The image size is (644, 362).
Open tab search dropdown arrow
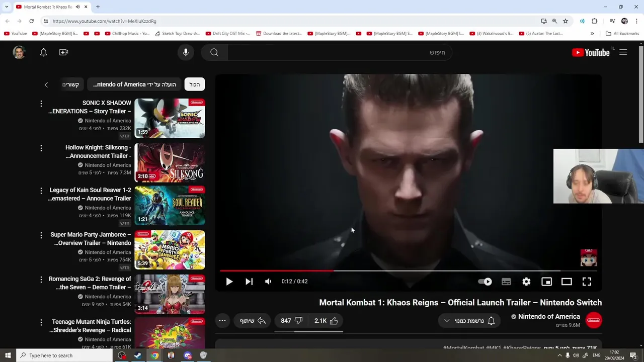(7, 7)
